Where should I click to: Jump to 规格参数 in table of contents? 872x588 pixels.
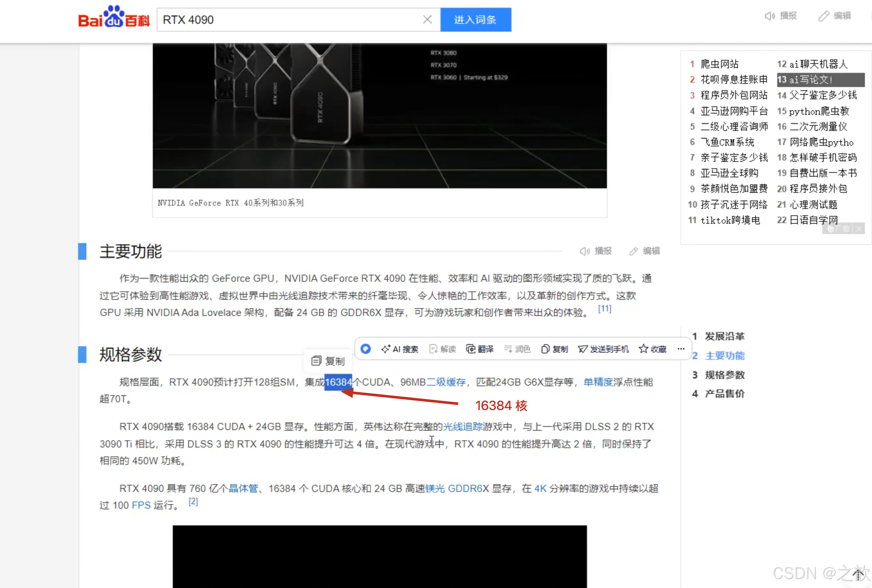tap(725, 375)
